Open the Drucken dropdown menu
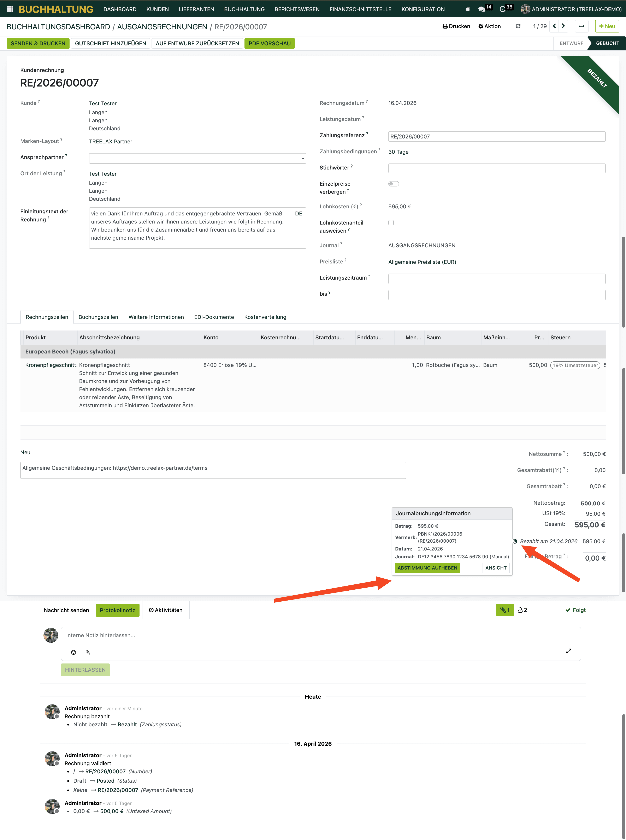 coord(456,26)
